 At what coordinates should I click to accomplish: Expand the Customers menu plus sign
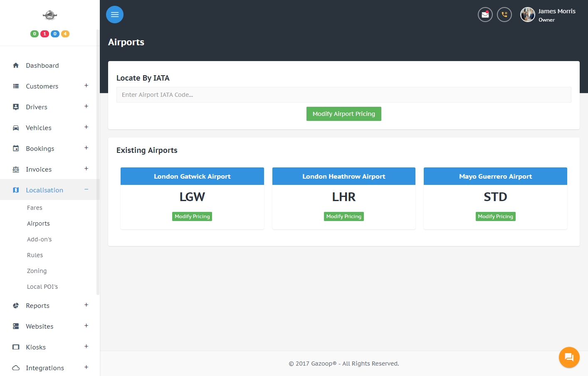coord(86,86)
